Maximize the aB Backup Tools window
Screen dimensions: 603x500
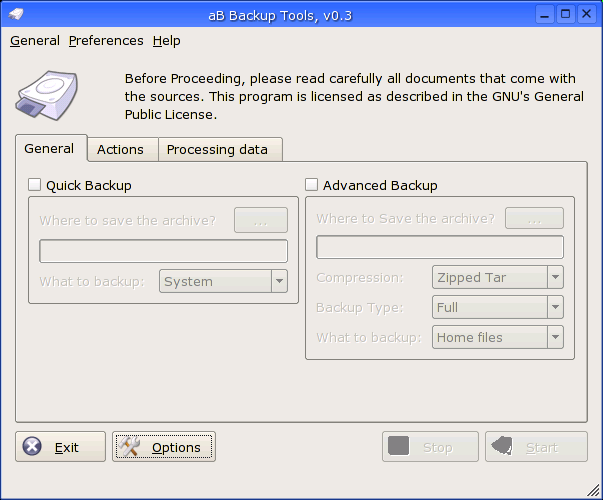566,15
